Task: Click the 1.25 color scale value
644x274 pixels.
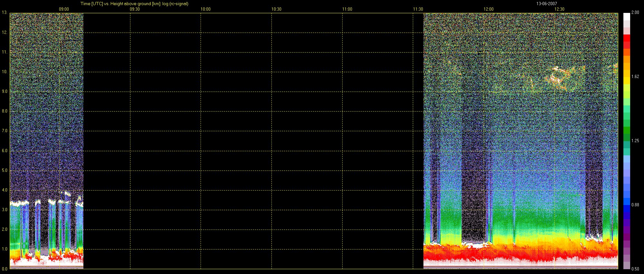Action: tap(635, 141)
